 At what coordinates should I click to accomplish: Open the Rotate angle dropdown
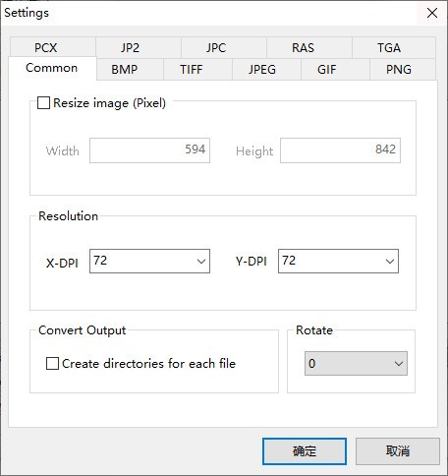click(x=356, y=363)
